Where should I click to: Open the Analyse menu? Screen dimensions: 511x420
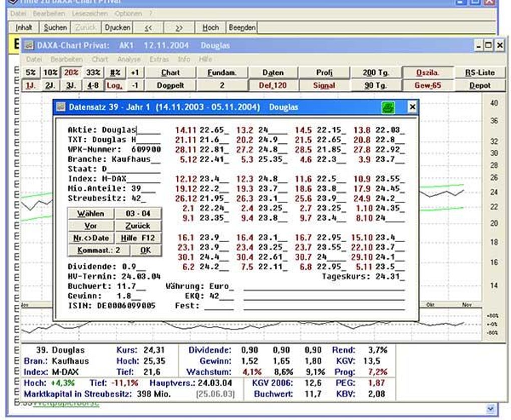129,59
